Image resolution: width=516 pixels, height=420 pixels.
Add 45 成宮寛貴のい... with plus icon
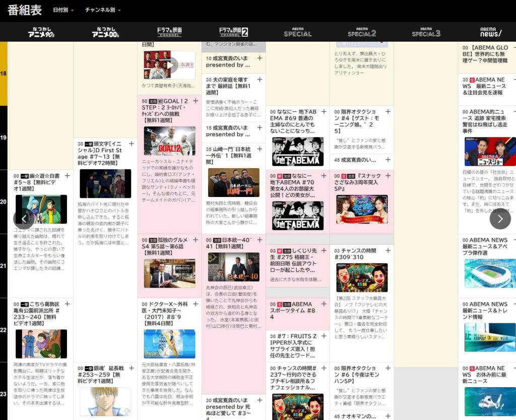(x=388, y=160)
